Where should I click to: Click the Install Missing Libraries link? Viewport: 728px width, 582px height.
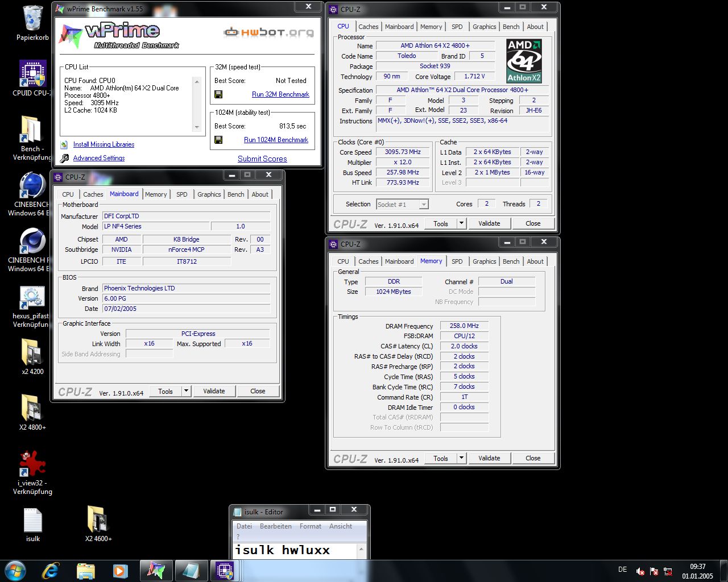pyautogui.click(x=104, y=144)
